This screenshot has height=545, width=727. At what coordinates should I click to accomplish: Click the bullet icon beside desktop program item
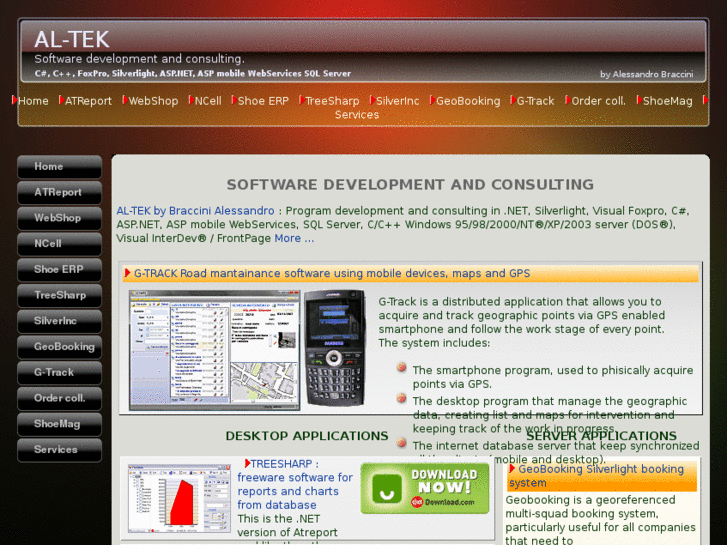[x=402, y=398]
